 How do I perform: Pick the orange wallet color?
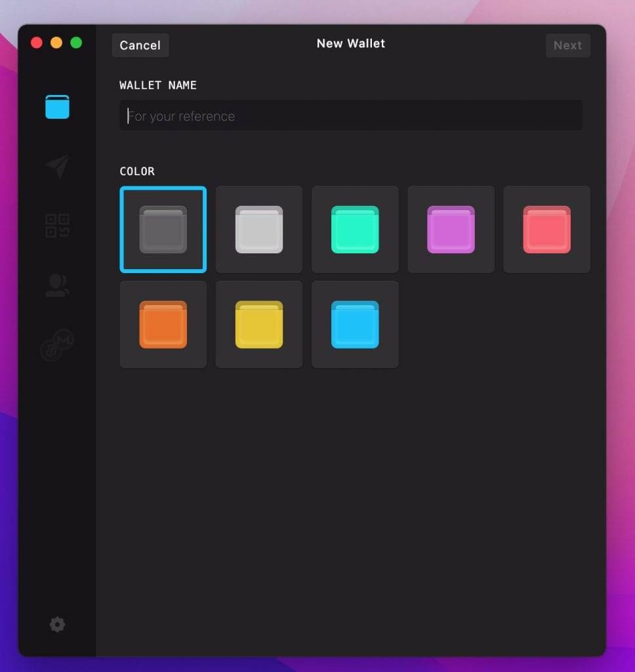(163, 324)
